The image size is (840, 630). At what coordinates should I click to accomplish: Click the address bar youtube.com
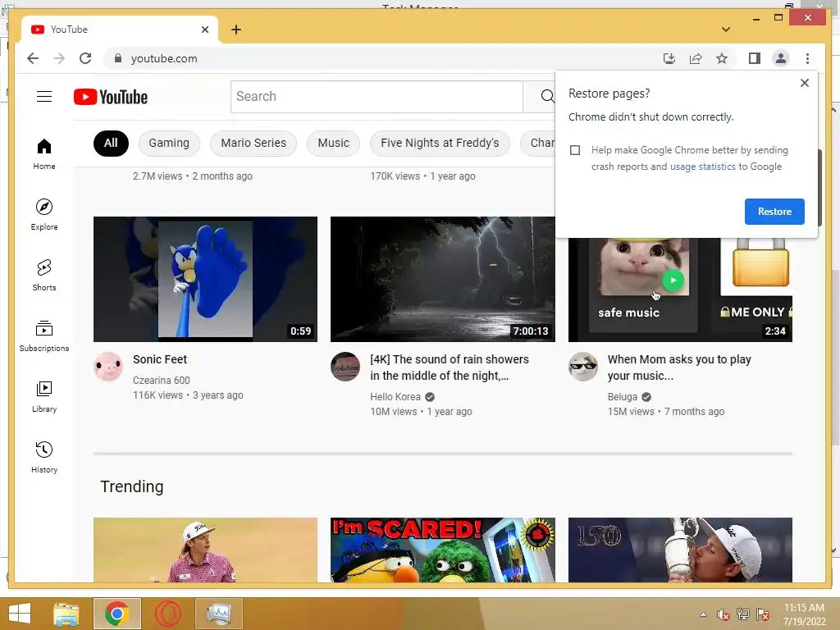(x=164, y=58)
